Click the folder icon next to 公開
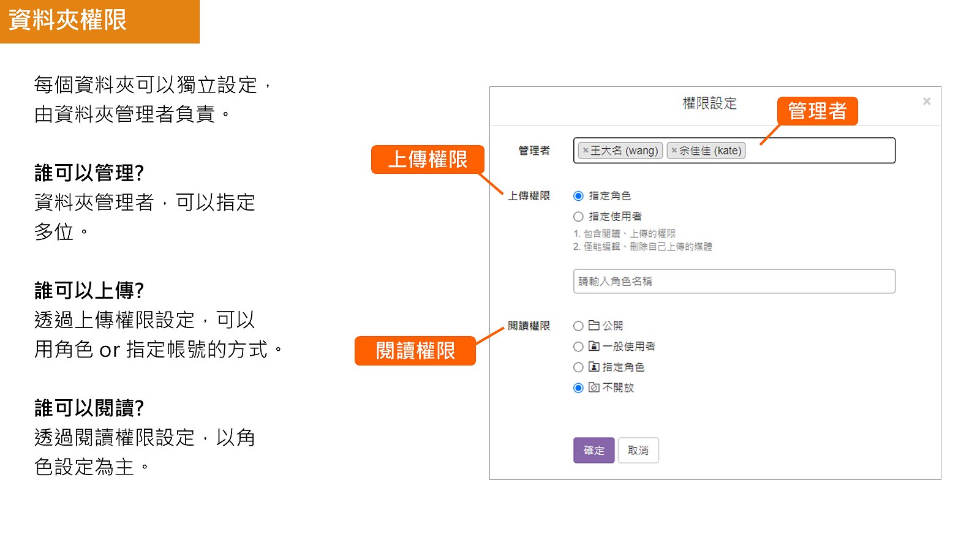 click(594, 326)
